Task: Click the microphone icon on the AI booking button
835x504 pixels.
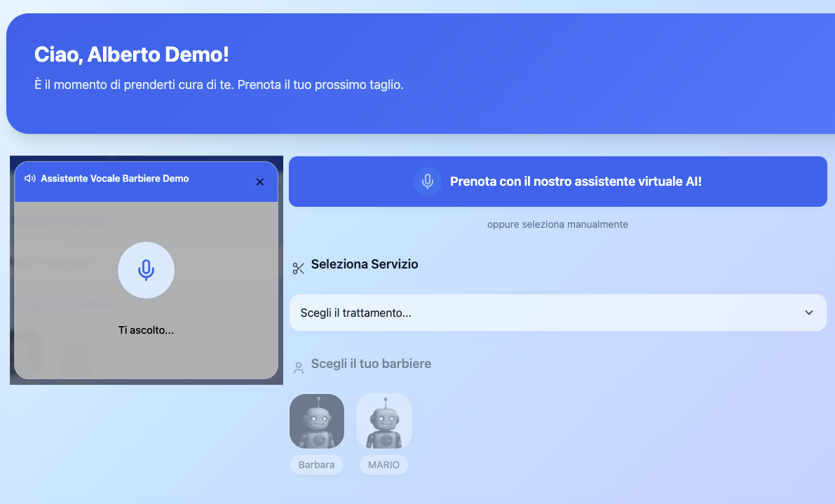Action: click(x=426, y=181)
